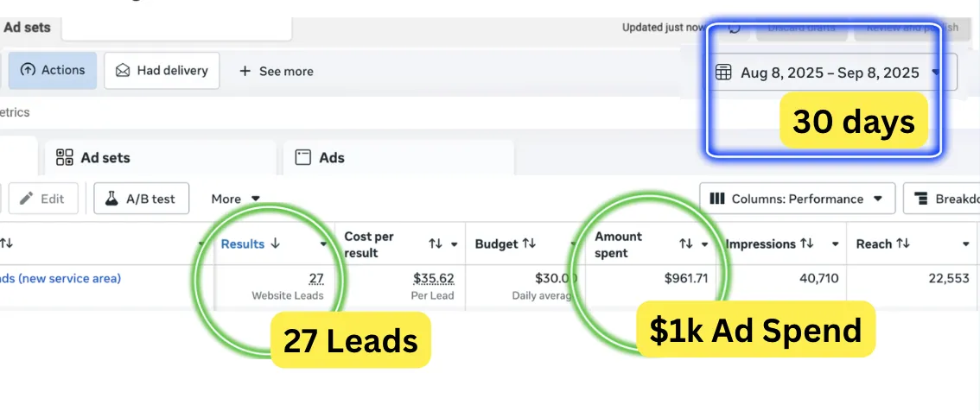The height and width of the screenshot is (411, 980).
Task: Click the columns icon beside Columns: Performance
Action: [717, 199]
